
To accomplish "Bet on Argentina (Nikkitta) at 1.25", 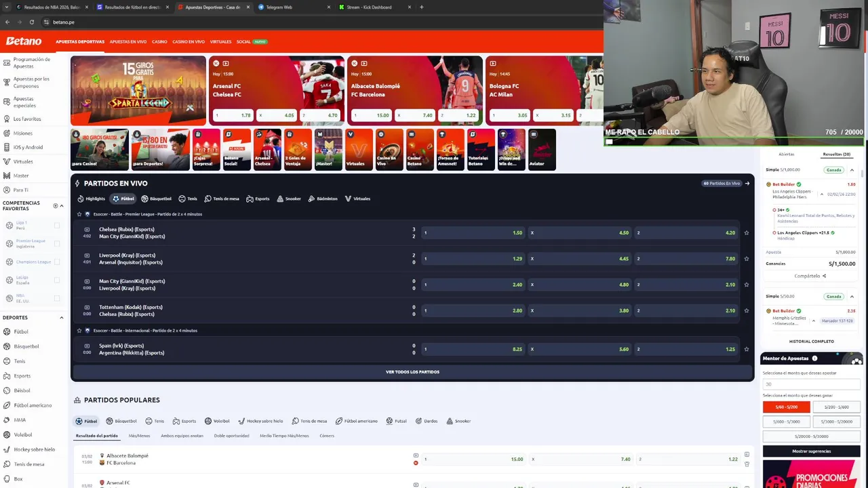I will [x=686, y=349].
